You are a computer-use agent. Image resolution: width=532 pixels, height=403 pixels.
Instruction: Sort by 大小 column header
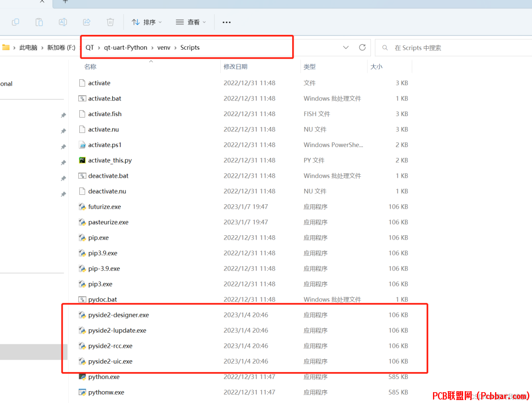pos(376,67)
